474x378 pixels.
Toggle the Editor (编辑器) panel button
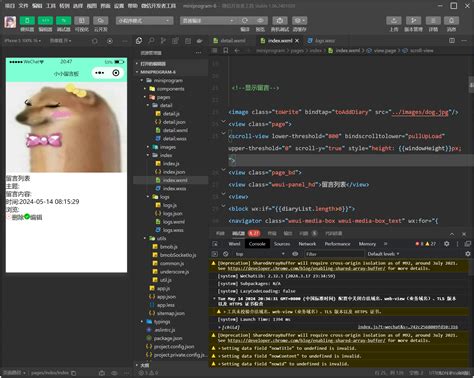point(45,21)
